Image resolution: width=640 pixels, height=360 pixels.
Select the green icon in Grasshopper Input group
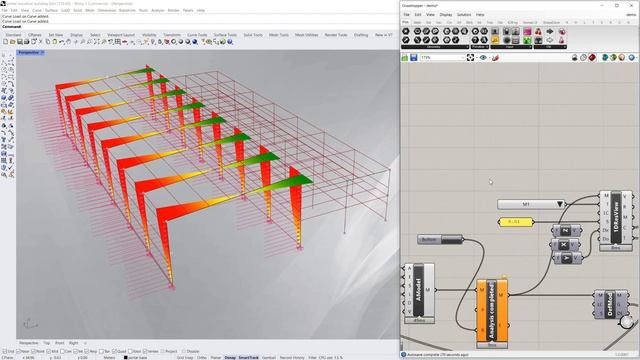click(527, 40)
